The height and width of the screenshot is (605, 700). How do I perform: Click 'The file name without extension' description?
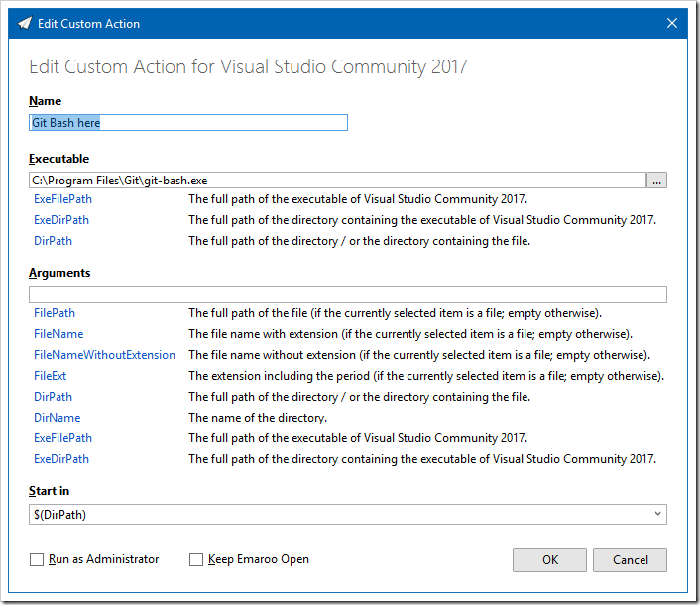coord(419,355)
